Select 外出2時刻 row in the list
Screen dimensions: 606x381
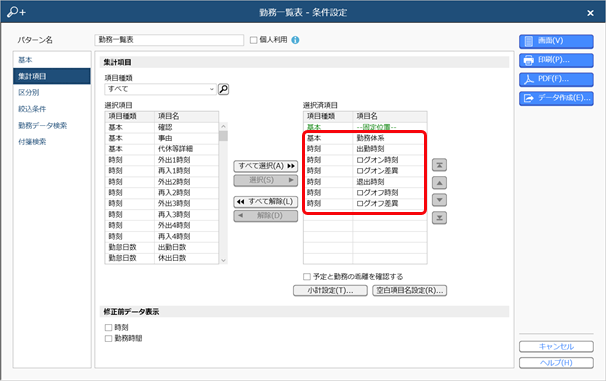(162, 182)
